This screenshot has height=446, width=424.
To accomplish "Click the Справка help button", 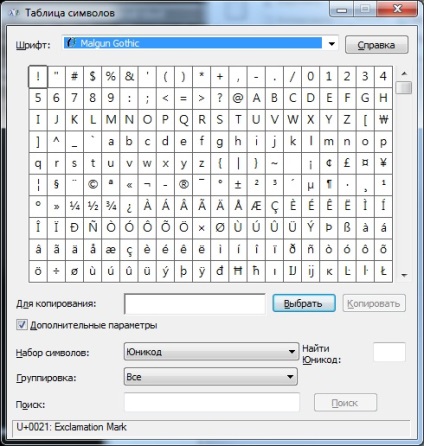I will pyautogui.click(x=377, y=45).
